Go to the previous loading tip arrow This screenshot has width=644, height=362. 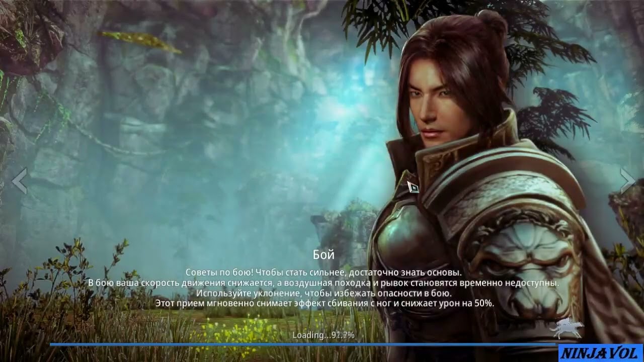tap(20, 181)
